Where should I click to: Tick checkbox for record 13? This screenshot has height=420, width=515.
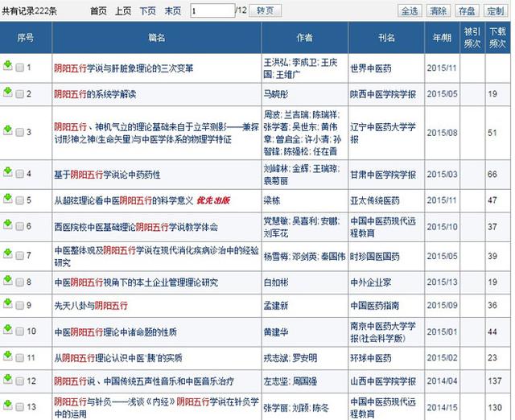tap(19, 407)
